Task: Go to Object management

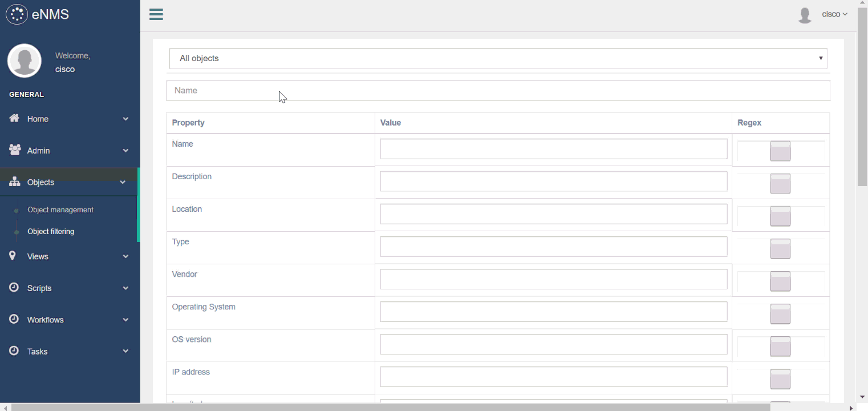Action: pos(60,209)
